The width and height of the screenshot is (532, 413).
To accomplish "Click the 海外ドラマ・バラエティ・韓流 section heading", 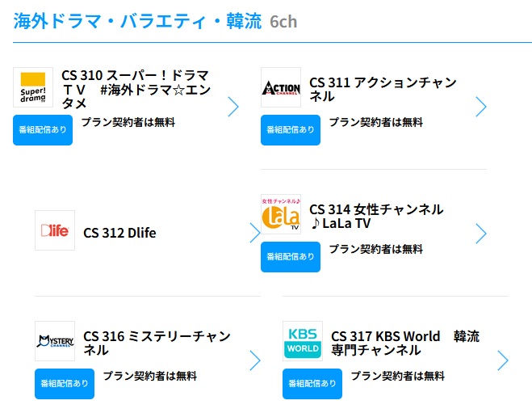I will 137,21.
